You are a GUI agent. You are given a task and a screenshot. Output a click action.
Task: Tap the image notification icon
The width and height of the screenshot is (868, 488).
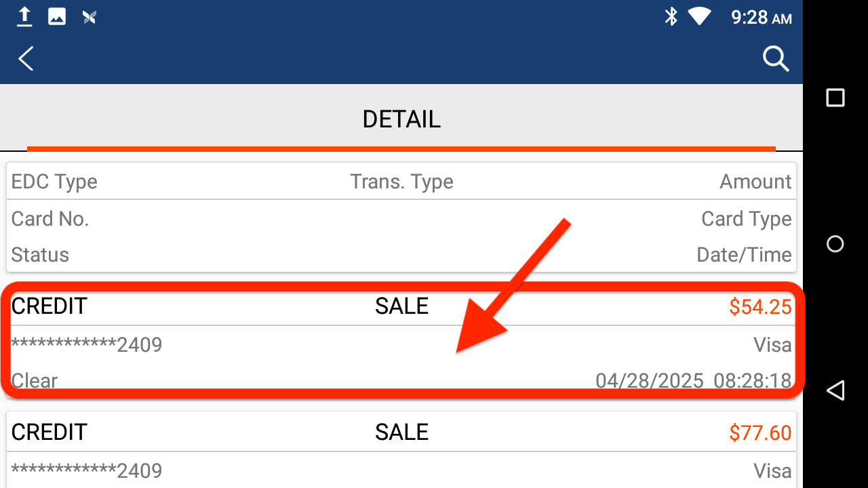pyautogui.click(x=57, y=17)
